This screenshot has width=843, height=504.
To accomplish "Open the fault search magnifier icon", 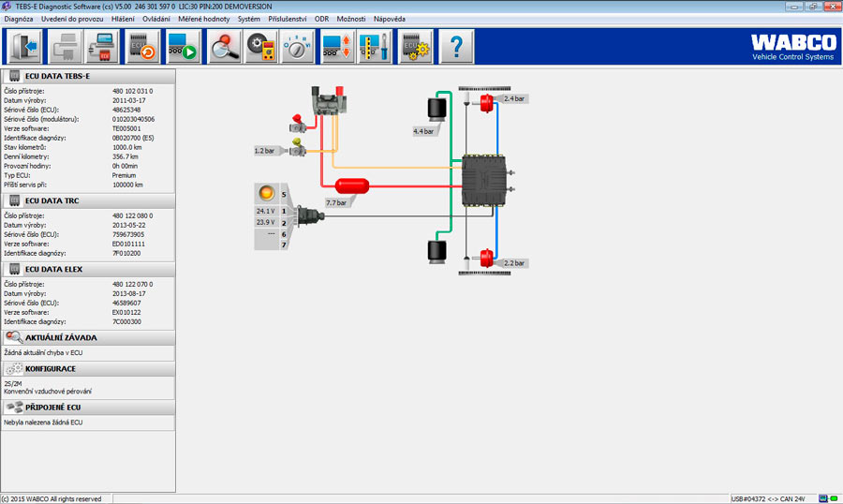I will [x=225, y=47].
